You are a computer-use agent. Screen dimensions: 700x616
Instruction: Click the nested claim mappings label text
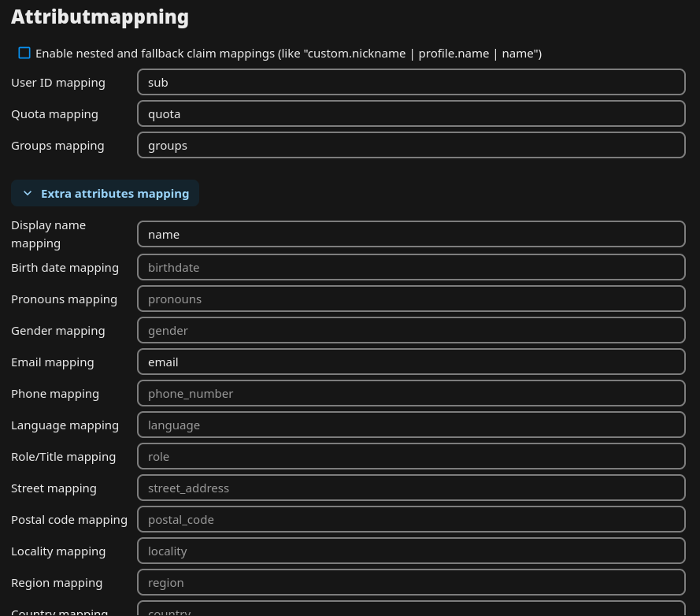point(288,53)
